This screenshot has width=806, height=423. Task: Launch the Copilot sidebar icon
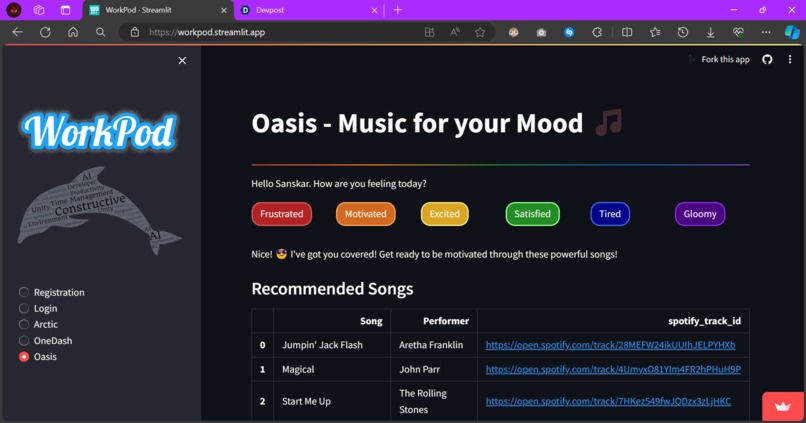click(x=792, y=32)
